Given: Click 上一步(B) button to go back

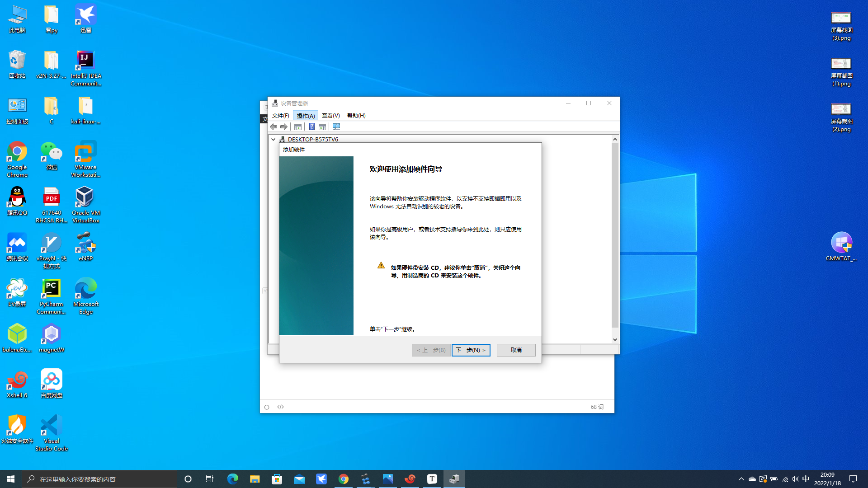Looking at the screenshot, I should 431,350.
